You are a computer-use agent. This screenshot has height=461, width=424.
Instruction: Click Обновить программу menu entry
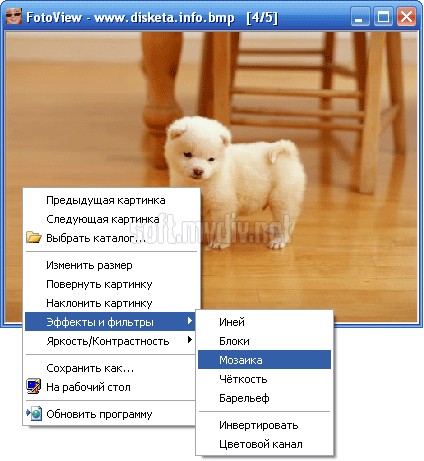[110, 414]
